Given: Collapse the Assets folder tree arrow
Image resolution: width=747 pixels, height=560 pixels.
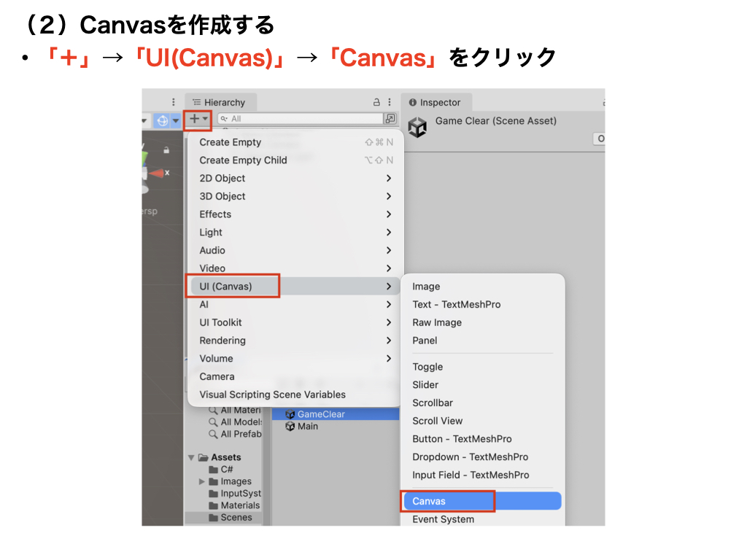Looking at the screenshot, I should 192,458.
